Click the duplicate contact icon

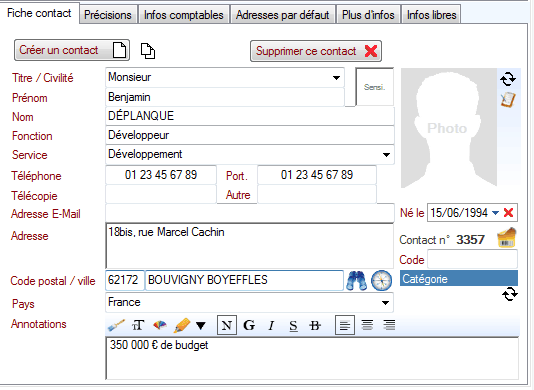(148, 51)
